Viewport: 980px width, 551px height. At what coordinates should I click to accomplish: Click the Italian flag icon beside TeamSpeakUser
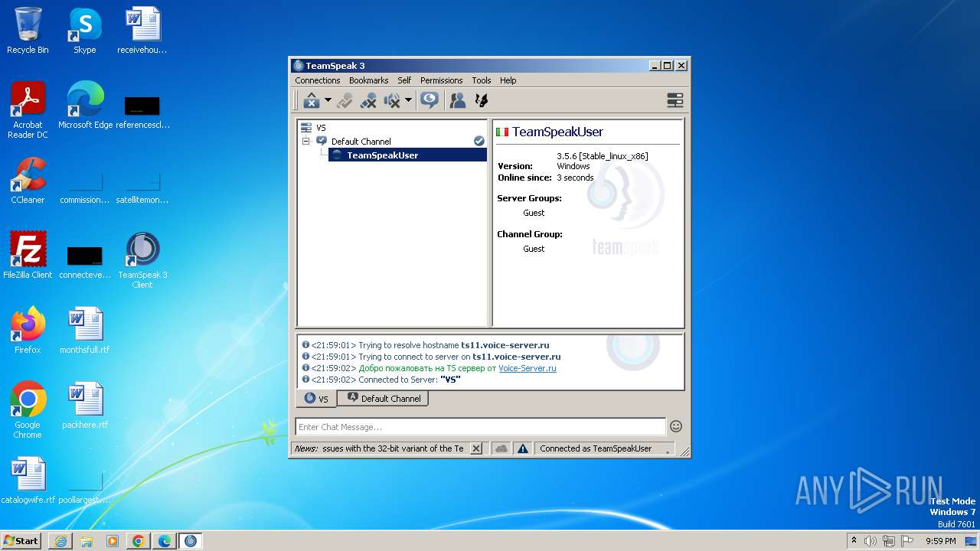pyautogui.click(x=502, y=132)
